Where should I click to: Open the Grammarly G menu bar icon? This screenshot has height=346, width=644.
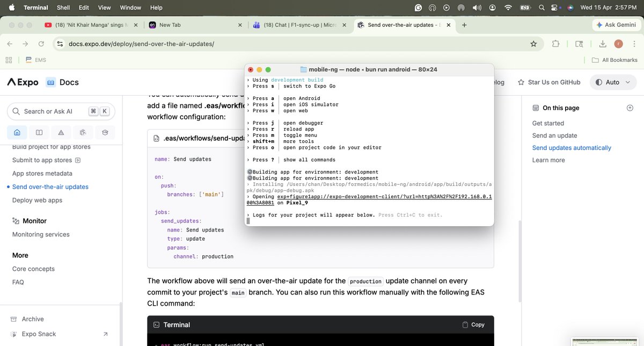click(419, 8)
